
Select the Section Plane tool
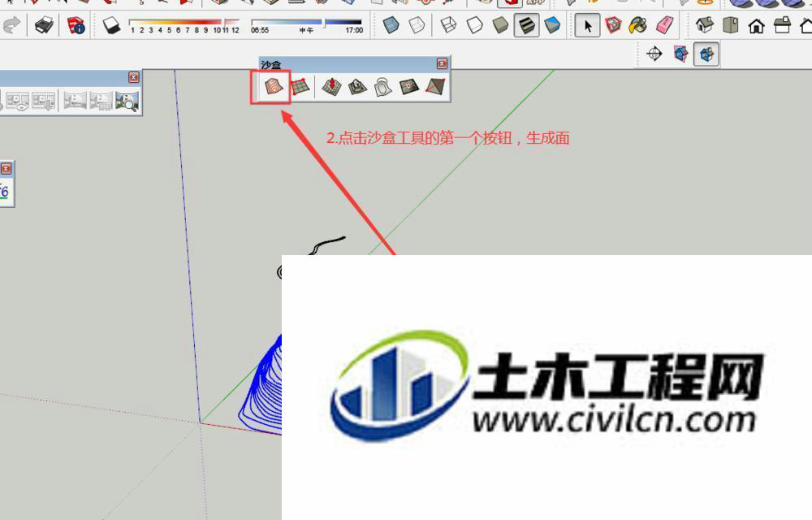[x=654, y=54]
